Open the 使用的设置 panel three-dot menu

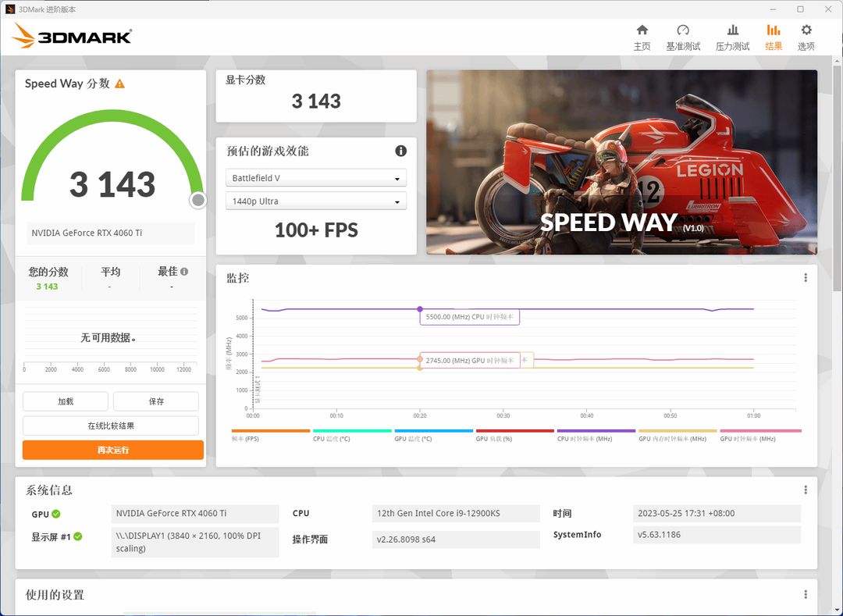(x=806, y=594)
